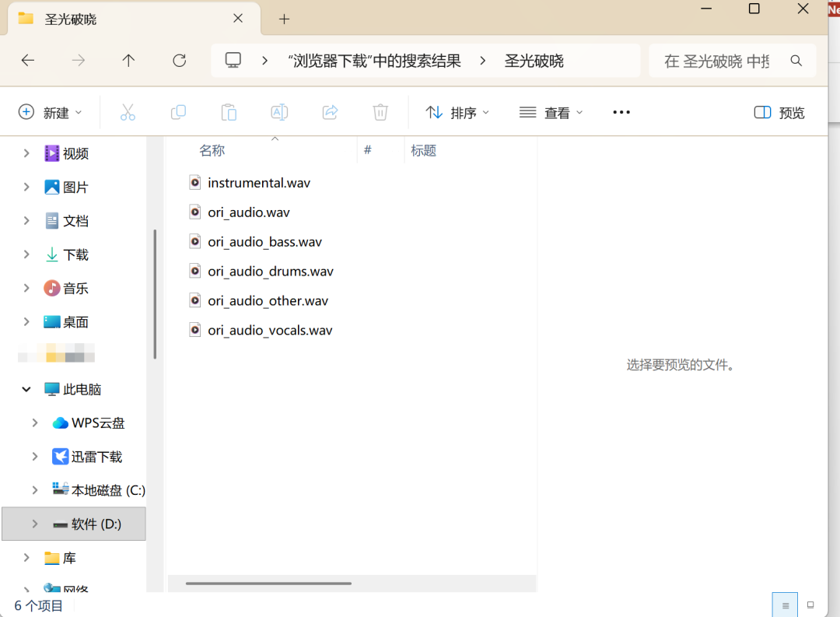Image resolution: width=840 pixels, height=617 pixels.
Task: Switch to details view layout icon
Action: [786, 605]
